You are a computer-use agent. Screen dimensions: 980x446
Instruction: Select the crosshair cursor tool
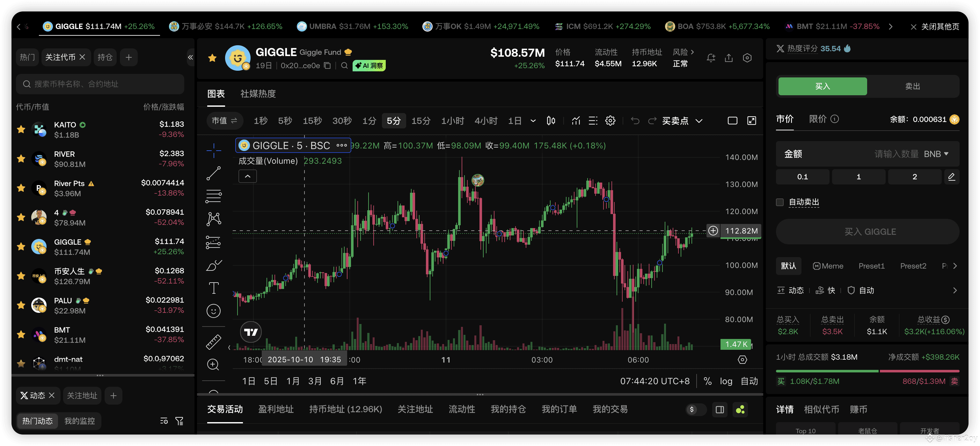(x=213, y=150)
